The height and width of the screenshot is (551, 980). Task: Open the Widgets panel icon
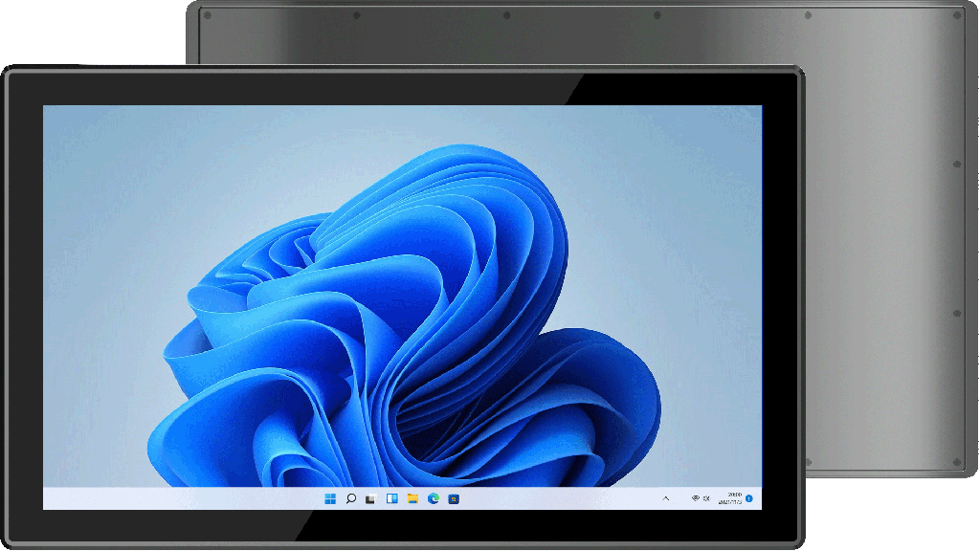[x=391, y=498]
